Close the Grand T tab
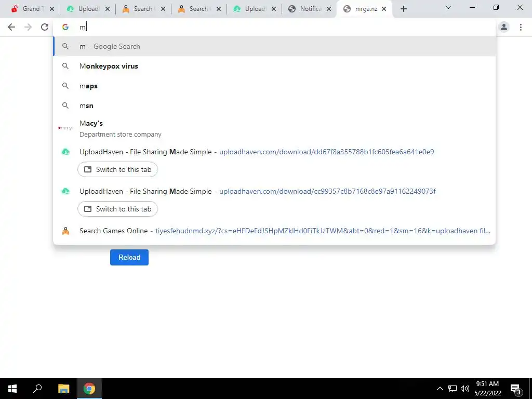This screenshot has height=399, width=532. 52,9
